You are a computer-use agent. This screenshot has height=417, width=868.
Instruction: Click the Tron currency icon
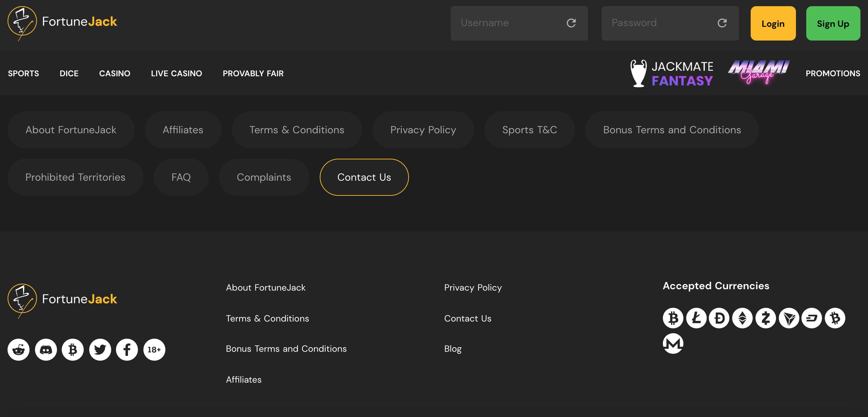[789, 318]
